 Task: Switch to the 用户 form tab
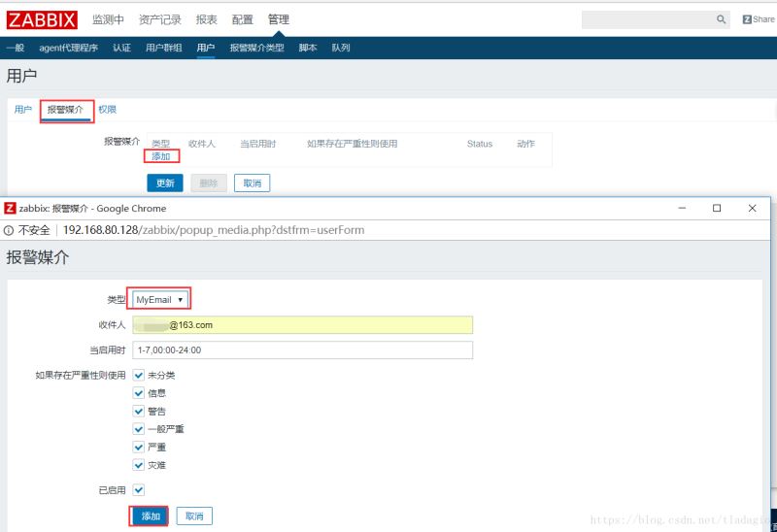(x=22, y=110)
